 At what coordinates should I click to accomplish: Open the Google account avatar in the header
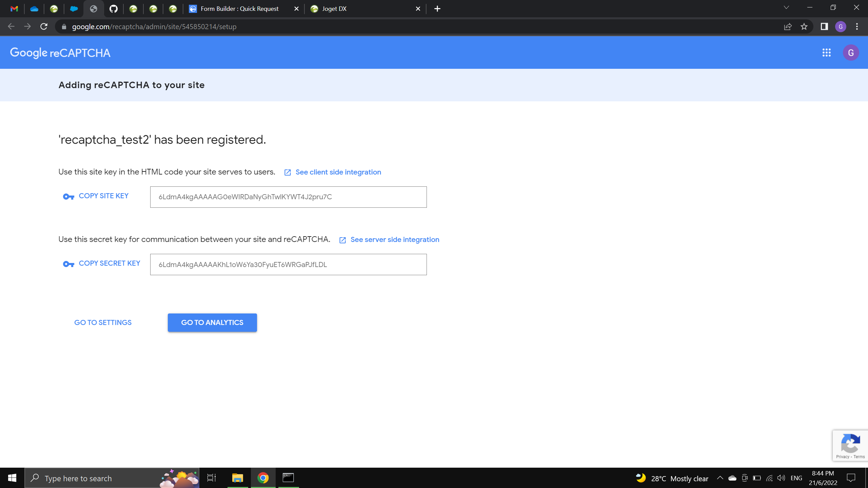850,53
